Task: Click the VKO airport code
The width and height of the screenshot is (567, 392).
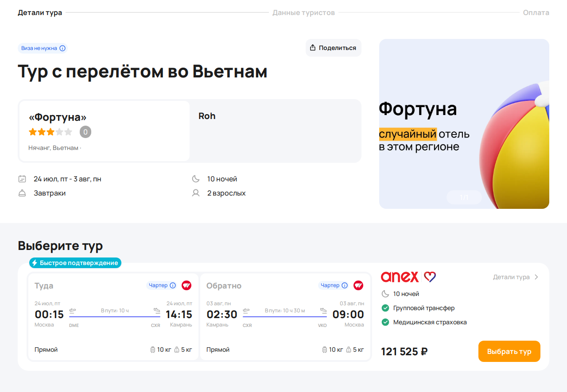Action: click(x=322, y=326)
